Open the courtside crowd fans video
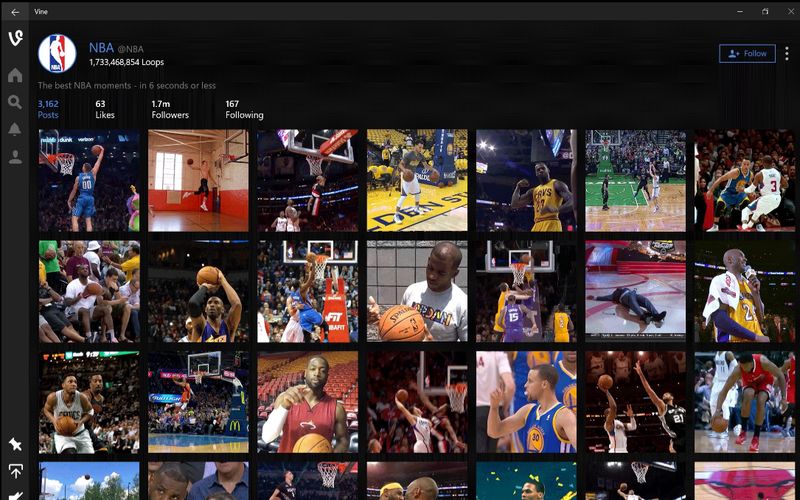800x500 pixels. [x=89, y=291]
